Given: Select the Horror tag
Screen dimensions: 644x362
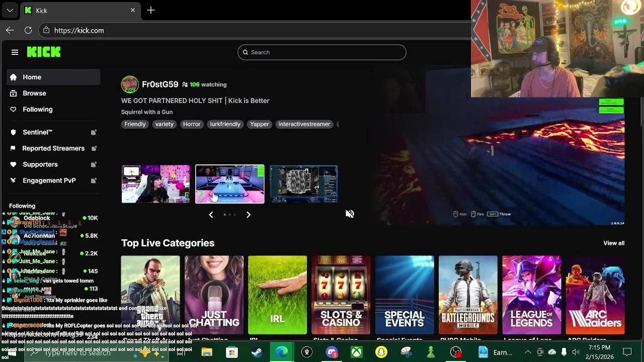Looking at the screenshot, I should pyautogui.click(x=192, y=124).
